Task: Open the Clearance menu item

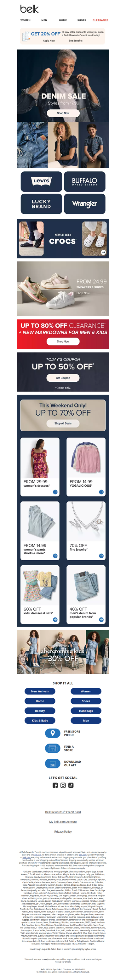Action: click(x=100, y=20)
